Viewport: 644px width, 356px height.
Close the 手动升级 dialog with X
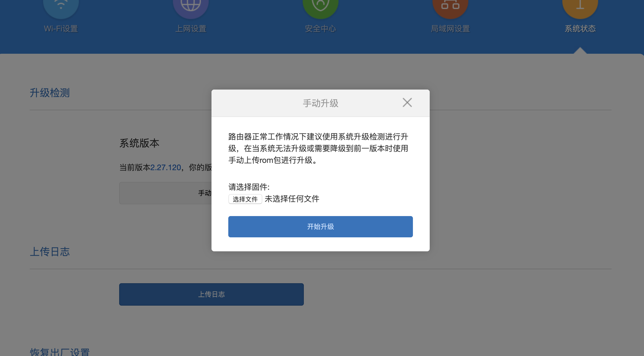pos(407,102)
